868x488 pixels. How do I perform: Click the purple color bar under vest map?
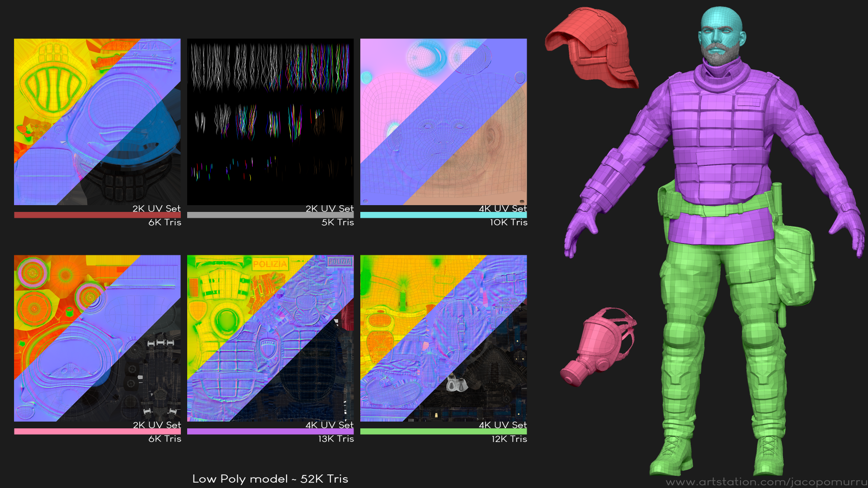point(270,432)
